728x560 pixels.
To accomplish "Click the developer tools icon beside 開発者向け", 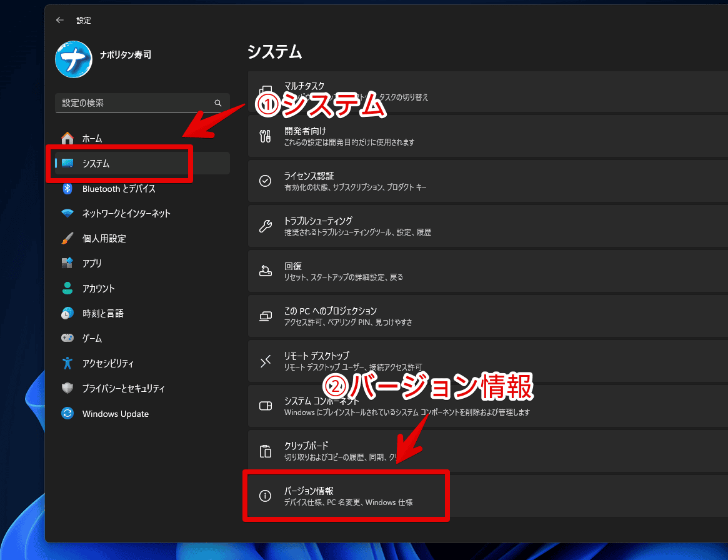I will click(265, 136).
